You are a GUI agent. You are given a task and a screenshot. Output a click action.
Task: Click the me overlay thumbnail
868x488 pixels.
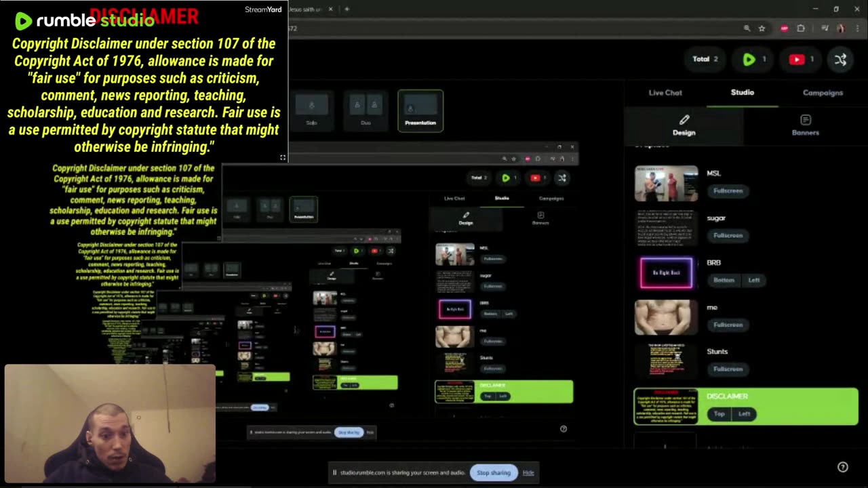666,317
